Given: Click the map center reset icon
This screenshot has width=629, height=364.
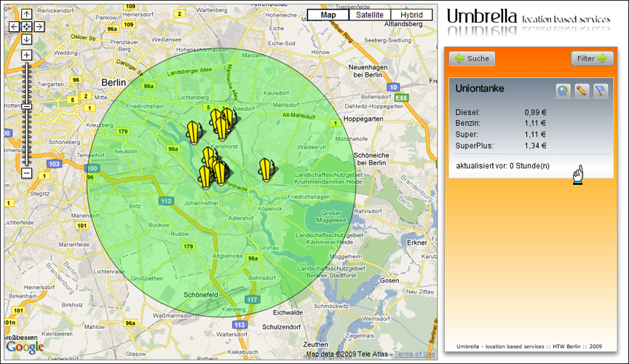Looking at the screenshot, I should pyautogui.click(x=26, y=26).
